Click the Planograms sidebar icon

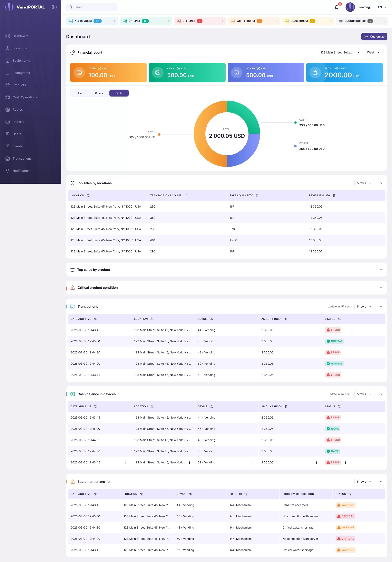[x=8, y=73]
